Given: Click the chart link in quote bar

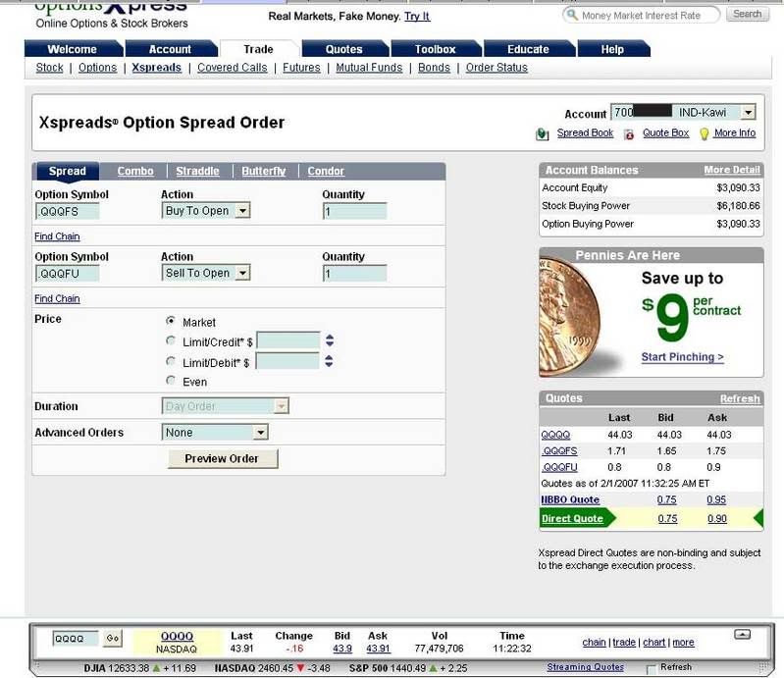Looking at the screenshot, I should (654, 642).
